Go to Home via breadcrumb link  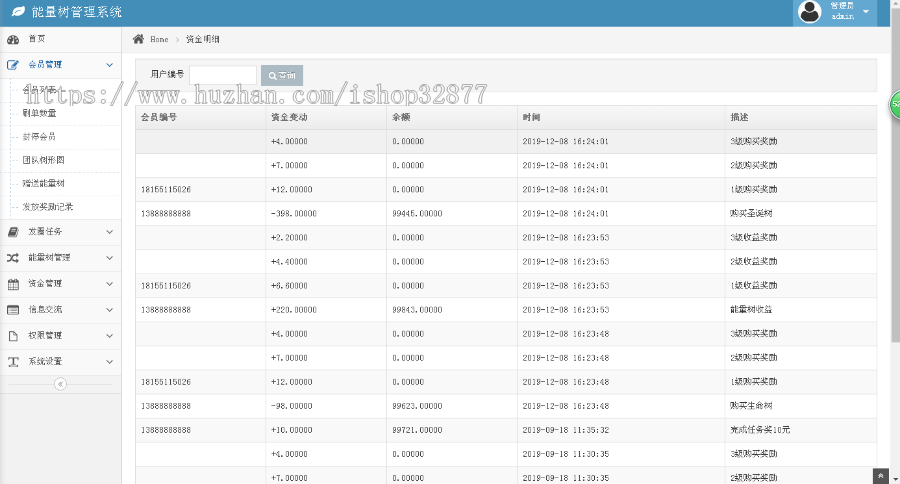coord(159,40)
